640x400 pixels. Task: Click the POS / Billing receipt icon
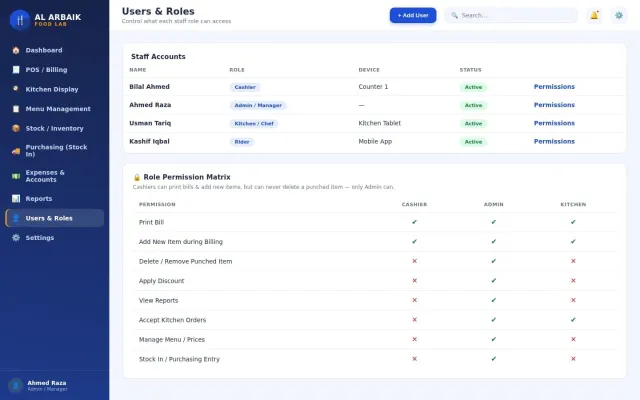[16, 70]
